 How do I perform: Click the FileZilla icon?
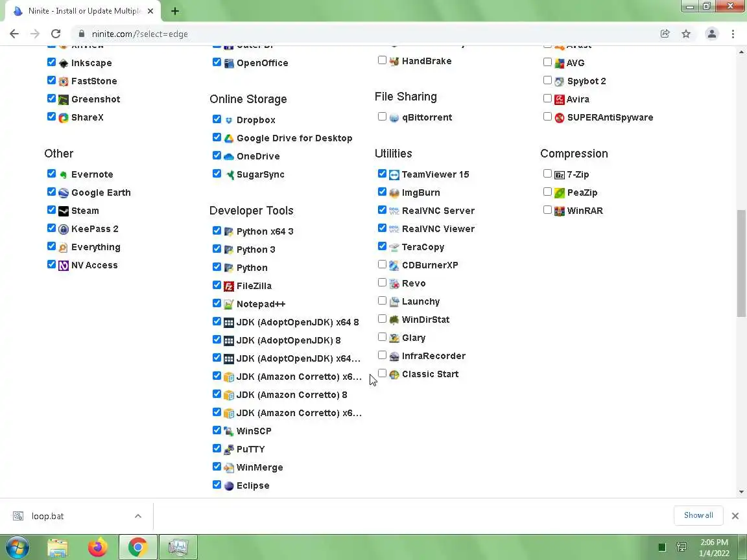pyautogui.click(x=229, y=286)
